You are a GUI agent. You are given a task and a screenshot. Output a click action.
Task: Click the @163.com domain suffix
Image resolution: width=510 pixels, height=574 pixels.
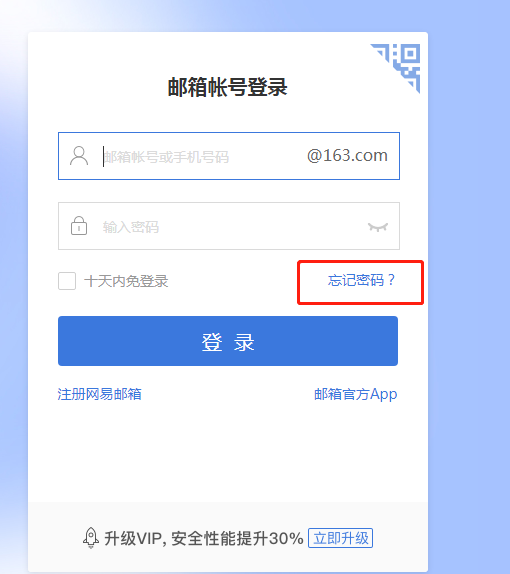[347, 156]
